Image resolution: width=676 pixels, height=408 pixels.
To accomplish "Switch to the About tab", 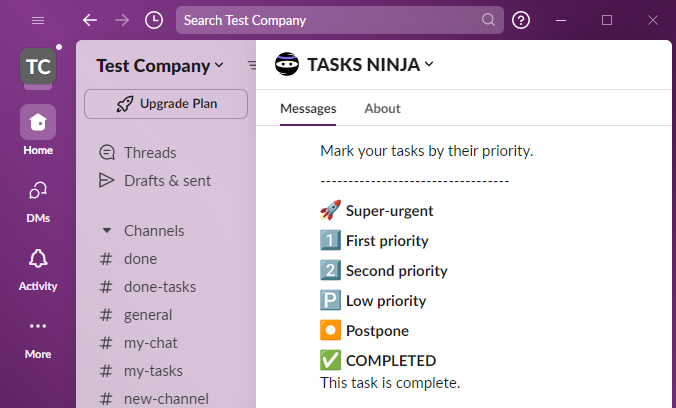I will click(x=382, y=109).
